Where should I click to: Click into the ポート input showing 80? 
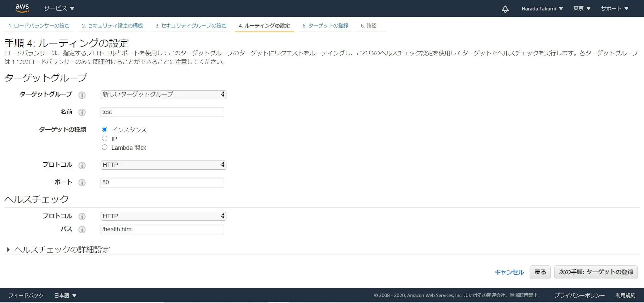(x=162, y=183)
